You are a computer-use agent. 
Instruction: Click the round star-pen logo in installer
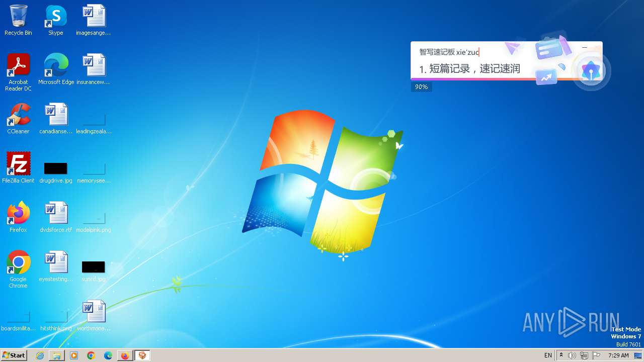click(x=591, y=71)
